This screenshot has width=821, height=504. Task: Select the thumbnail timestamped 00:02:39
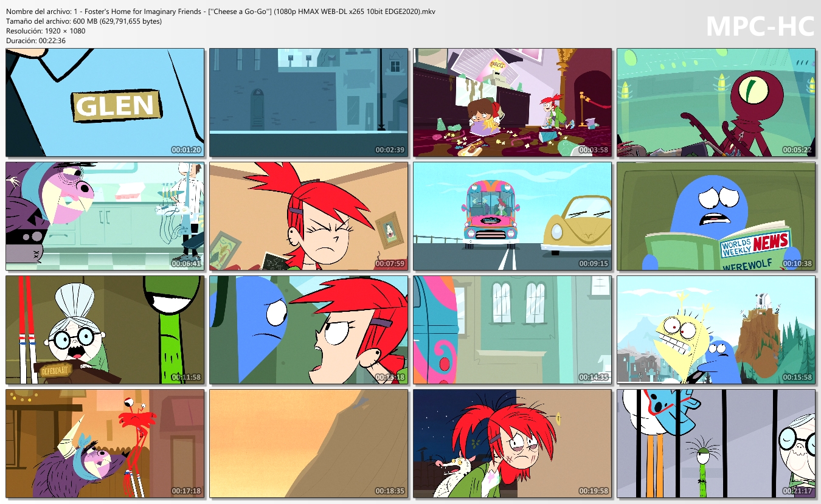(309, 103)
